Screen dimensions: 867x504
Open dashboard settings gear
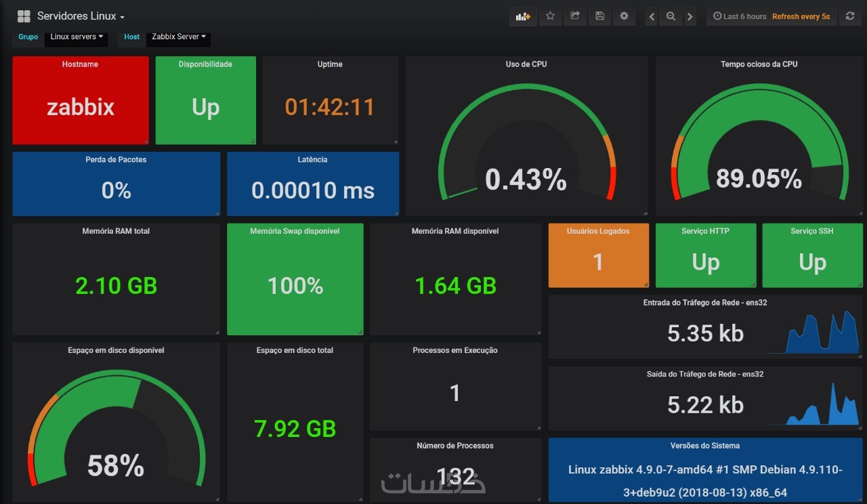624,16
